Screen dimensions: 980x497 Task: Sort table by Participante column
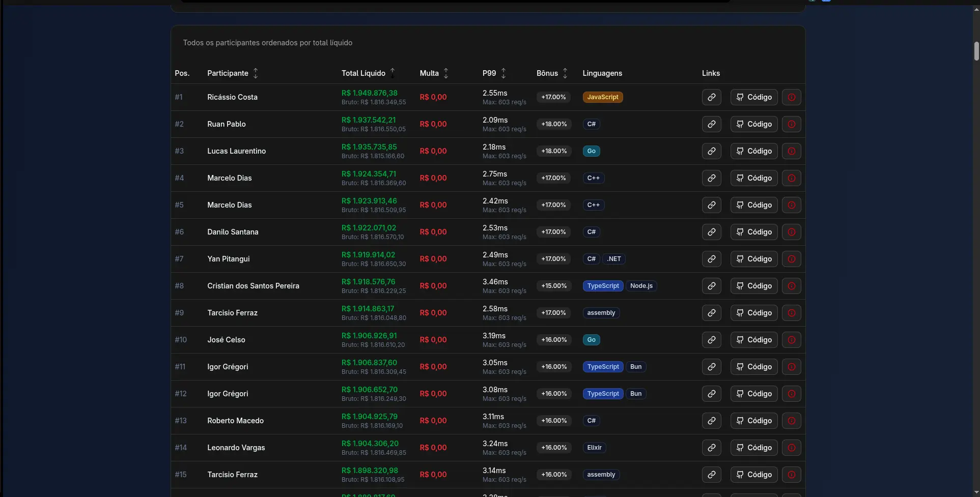[233, 73]
